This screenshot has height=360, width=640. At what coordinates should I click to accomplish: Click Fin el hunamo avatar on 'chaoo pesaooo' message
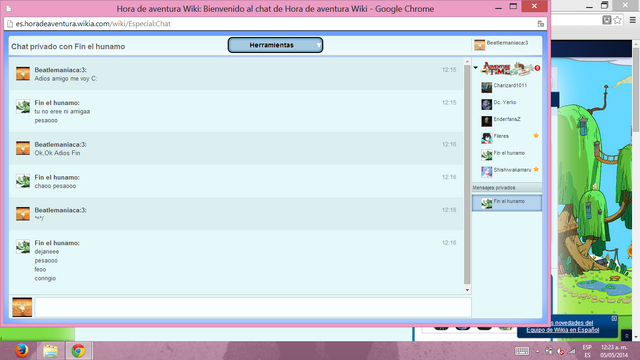pos(23,181)
